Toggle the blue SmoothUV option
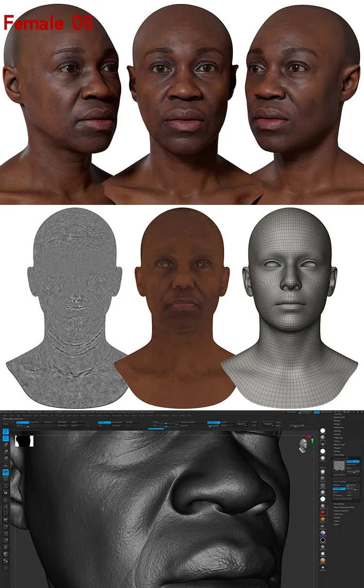 (x=339, y=488)
